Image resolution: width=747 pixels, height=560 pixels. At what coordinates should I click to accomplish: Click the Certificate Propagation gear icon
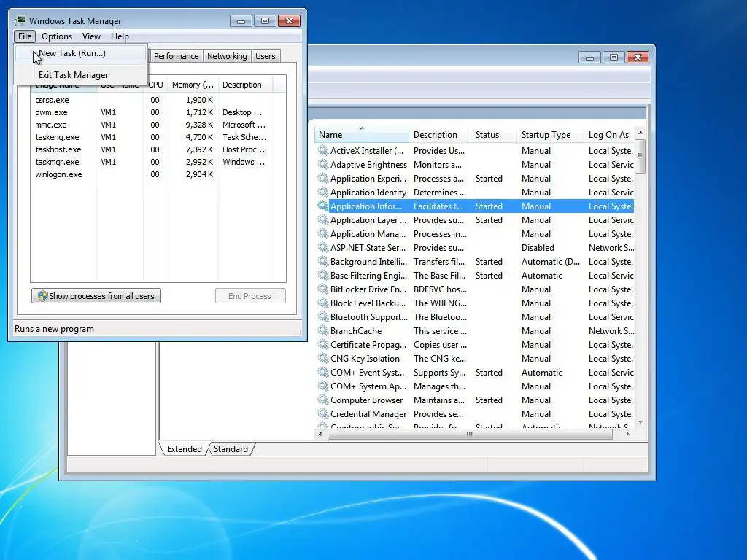(x=323, y=344)
